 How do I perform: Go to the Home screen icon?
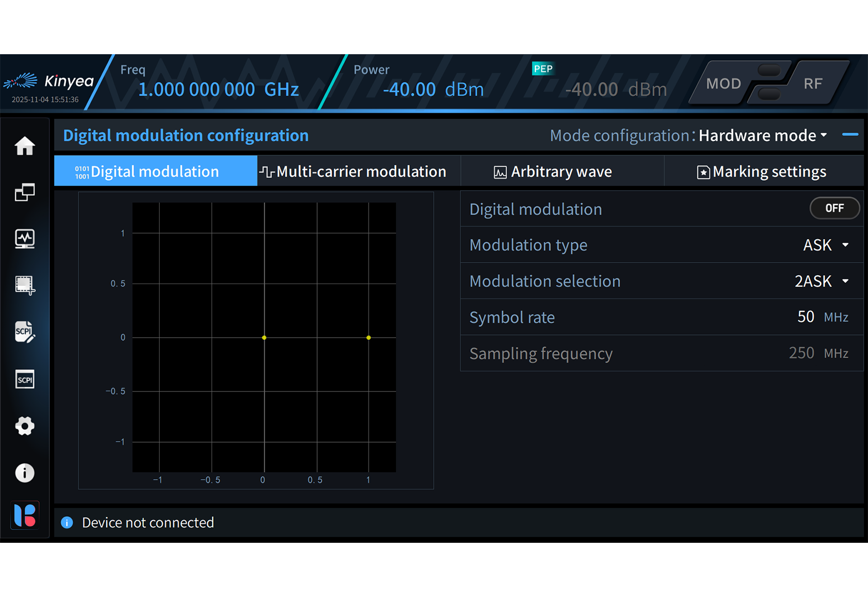[x=25, y=146]
